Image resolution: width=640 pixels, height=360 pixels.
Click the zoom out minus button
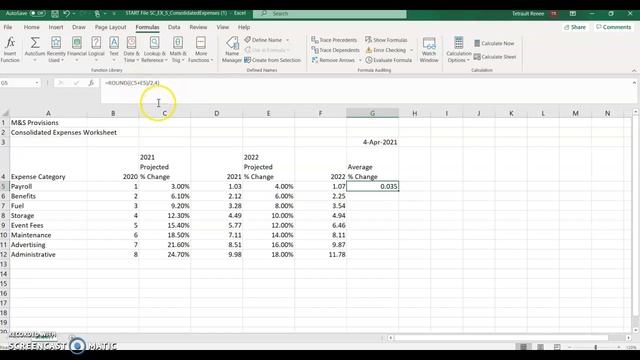(570, 347)
